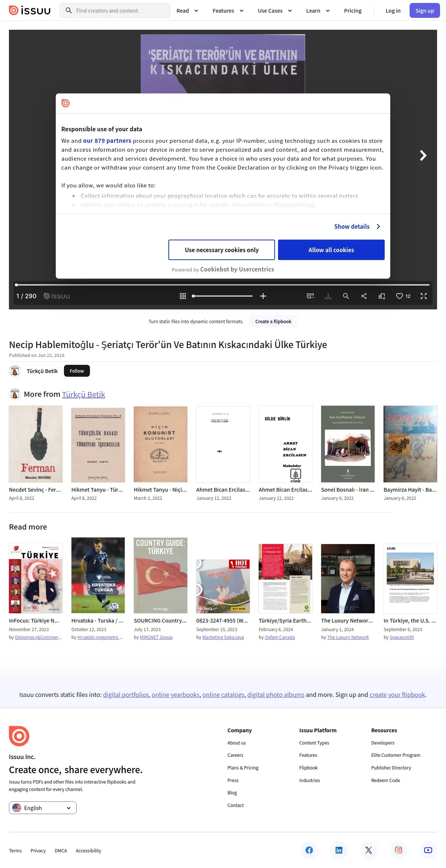The width and height of the screenshot is (446, 868).
Task: Open digital portfolios link
Action: tap(126, 695)
